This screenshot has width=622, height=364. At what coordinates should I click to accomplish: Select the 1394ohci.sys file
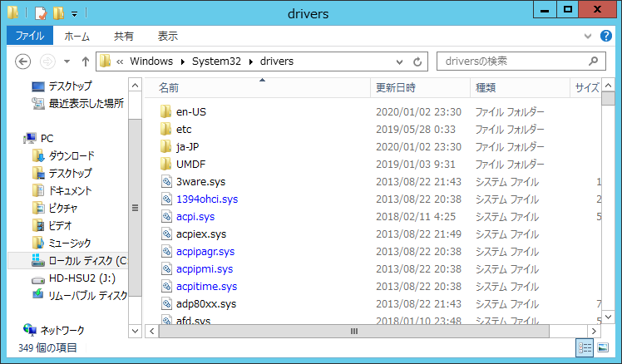click(x=207, y=199)
